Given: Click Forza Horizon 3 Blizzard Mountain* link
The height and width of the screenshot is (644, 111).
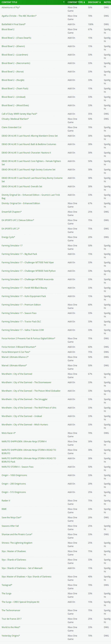Looking at the screenshot, I should click(x=19, y=347).
